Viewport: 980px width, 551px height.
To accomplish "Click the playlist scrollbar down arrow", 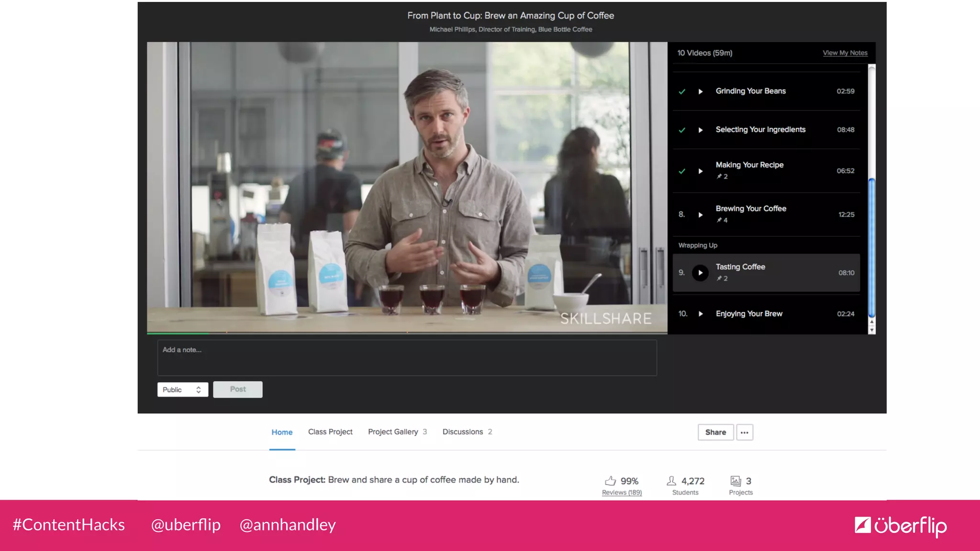I will (x=872, y=330).
